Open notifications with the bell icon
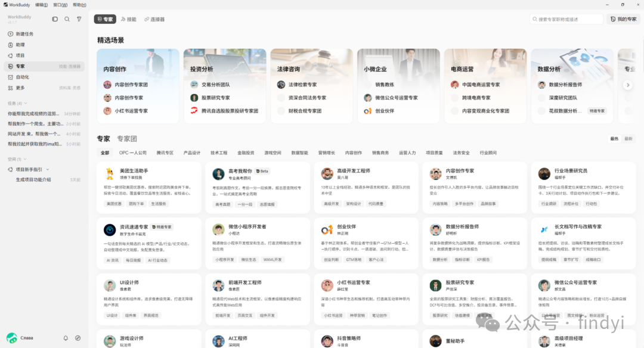The width and height of the screenshot is (644, 348). click(66, 338)
